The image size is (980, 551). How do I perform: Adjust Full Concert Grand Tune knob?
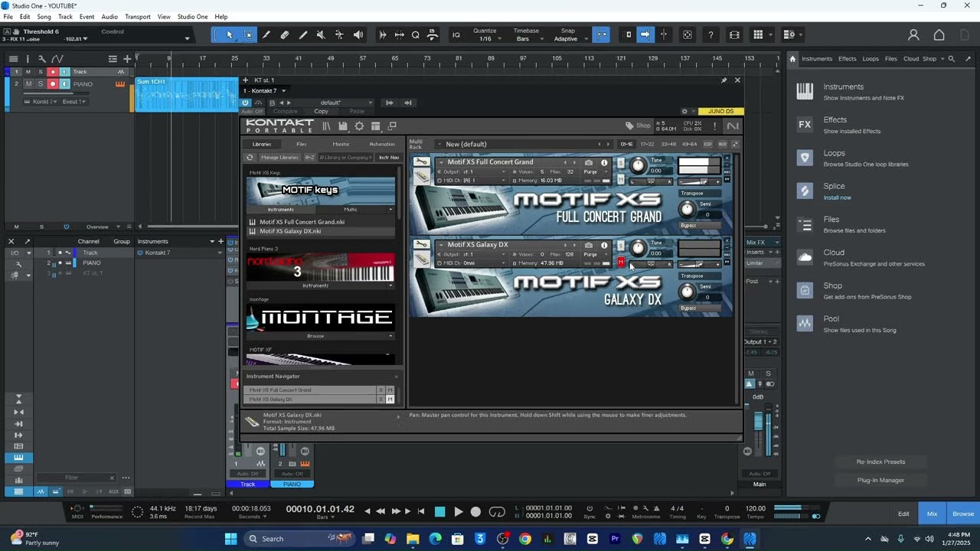coord(638,165)
